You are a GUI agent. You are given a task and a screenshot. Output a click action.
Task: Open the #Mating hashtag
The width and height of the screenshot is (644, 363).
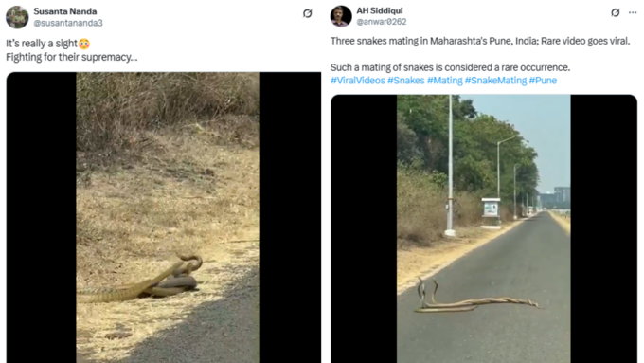pos(445,81)
